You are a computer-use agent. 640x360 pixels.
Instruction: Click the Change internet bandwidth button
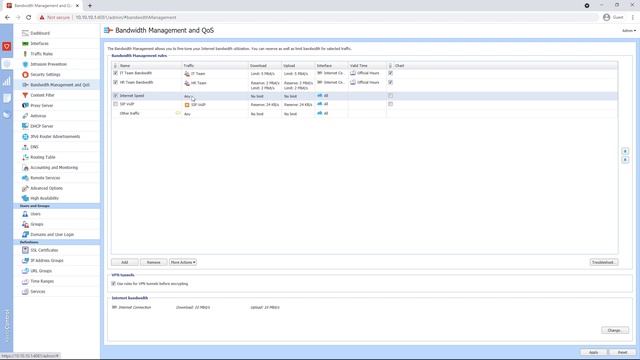(615, 330)
